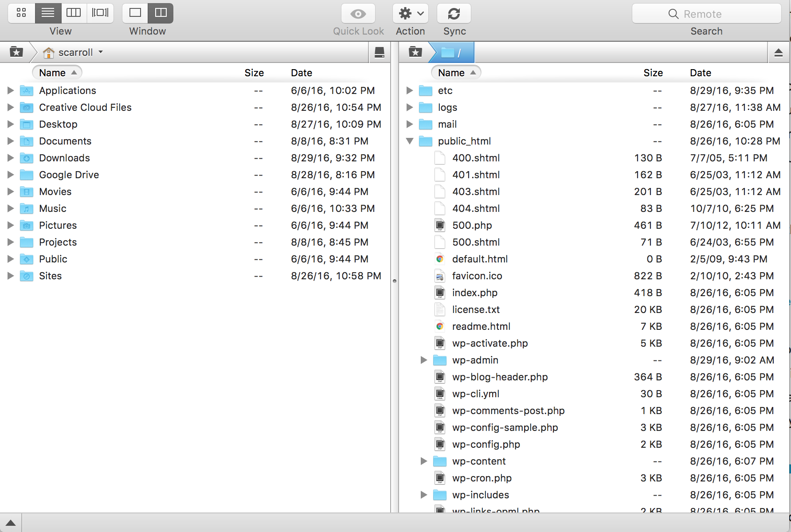Select the wp-comments-post.php file name
This screenshot has width=791, height=532.
pyautogui.click(x=508, y=411)
